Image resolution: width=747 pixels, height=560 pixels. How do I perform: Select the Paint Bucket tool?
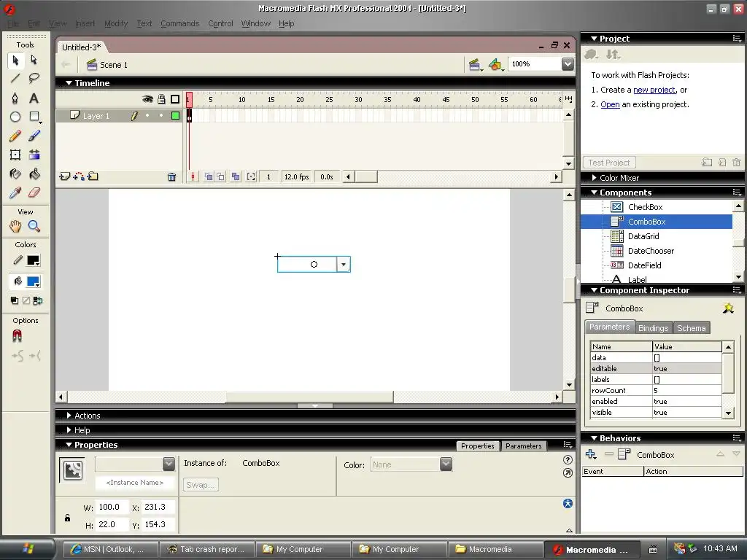(x=34, y=174)
